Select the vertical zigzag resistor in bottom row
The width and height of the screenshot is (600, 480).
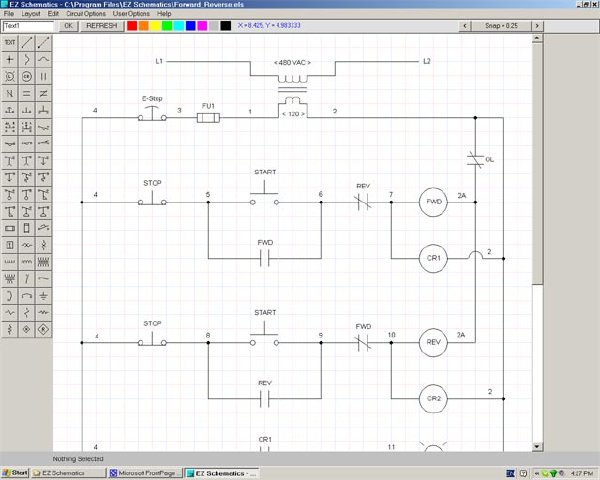[10, 329]
